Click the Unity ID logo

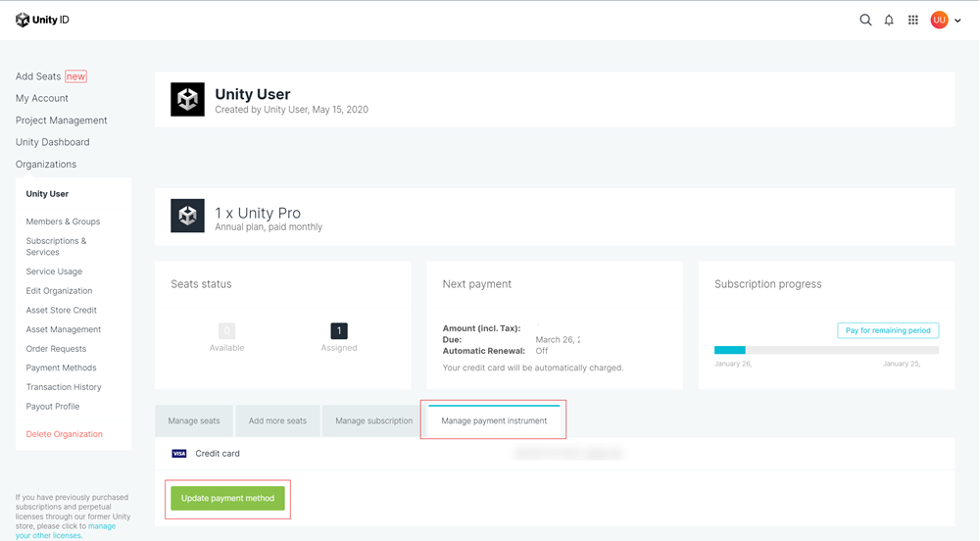tap(42, 20)
